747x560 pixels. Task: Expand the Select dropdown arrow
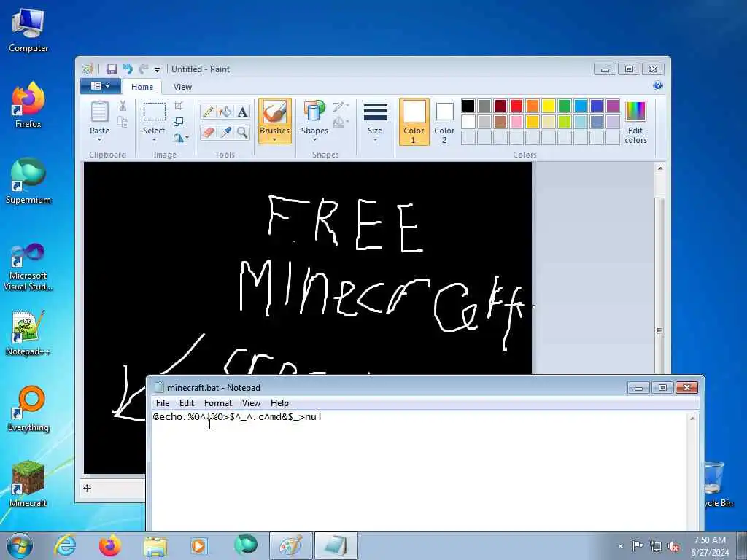click(155, 140)
